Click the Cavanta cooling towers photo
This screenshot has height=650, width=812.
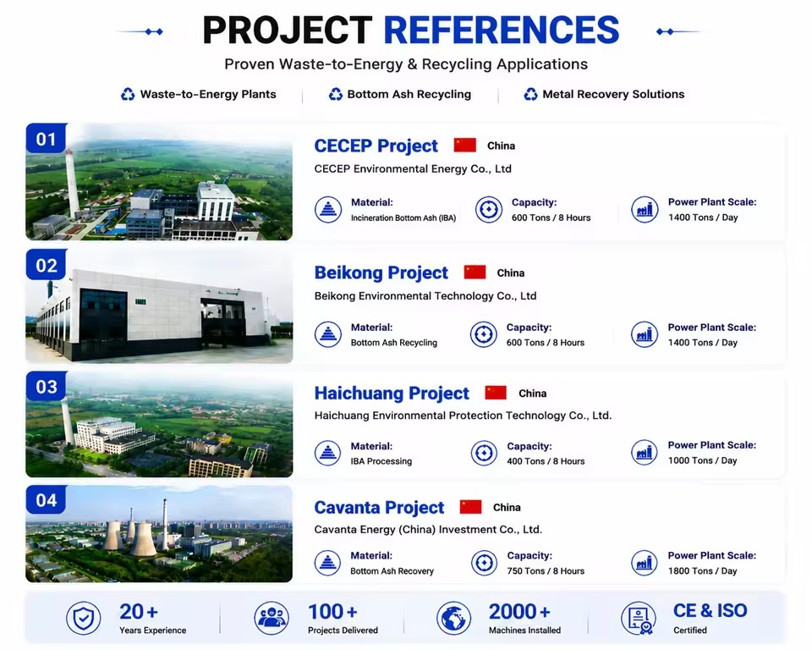[159, 534]
